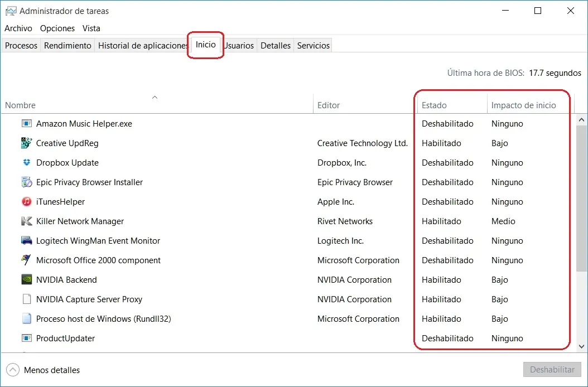588x387 pixels.
Task: Click the Creative Technology Ltd. publisher cell
Action: point(362,143)
